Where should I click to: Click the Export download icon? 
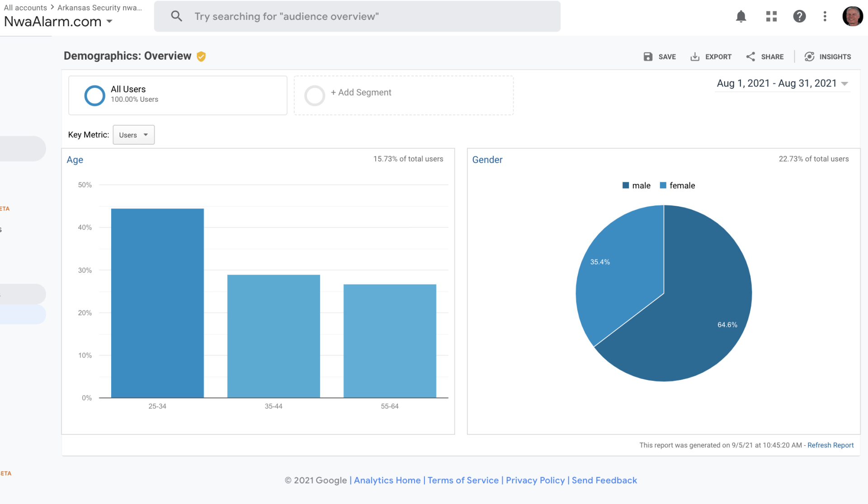point(695,57)
